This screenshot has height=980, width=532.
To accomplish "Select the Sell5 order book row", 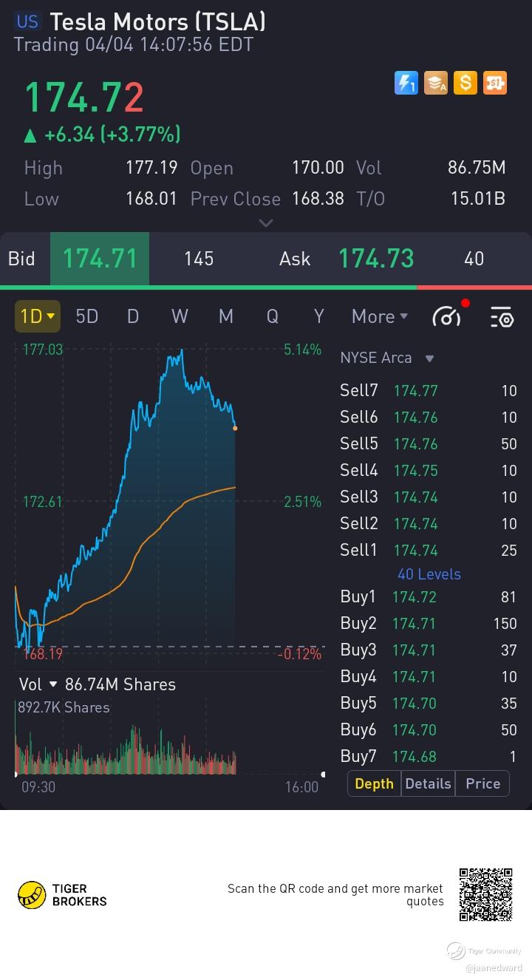I will click(429, 443).
